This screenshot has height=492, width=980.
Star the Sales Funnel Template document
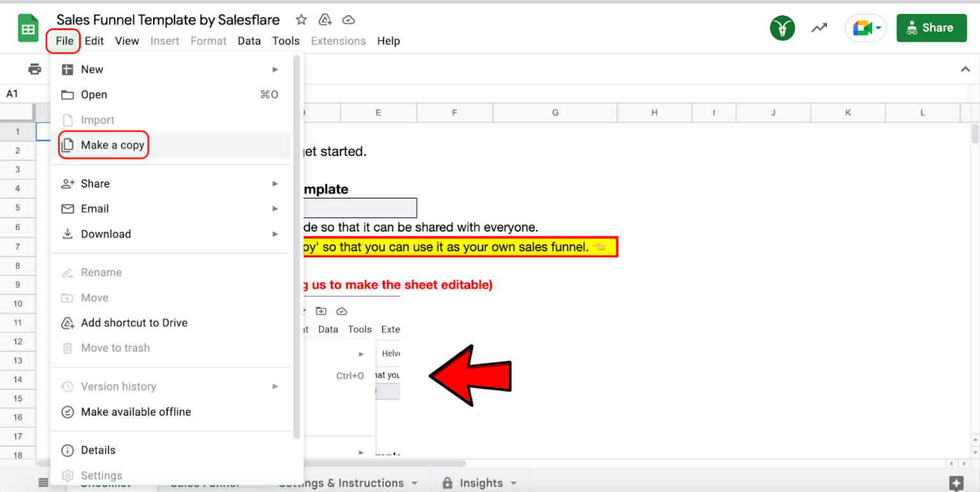point(302,20)
